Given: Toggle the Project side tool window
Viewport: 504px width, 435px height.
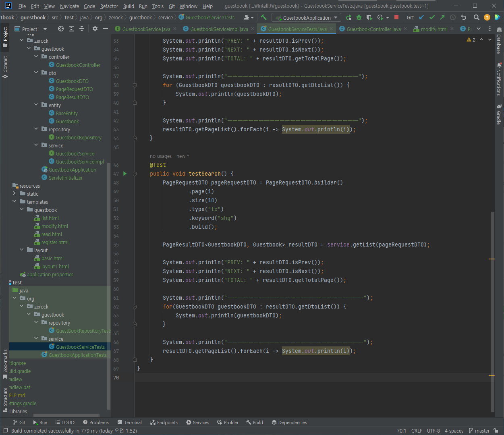Looking at the screenshot, I should click(x=5, y=37).
